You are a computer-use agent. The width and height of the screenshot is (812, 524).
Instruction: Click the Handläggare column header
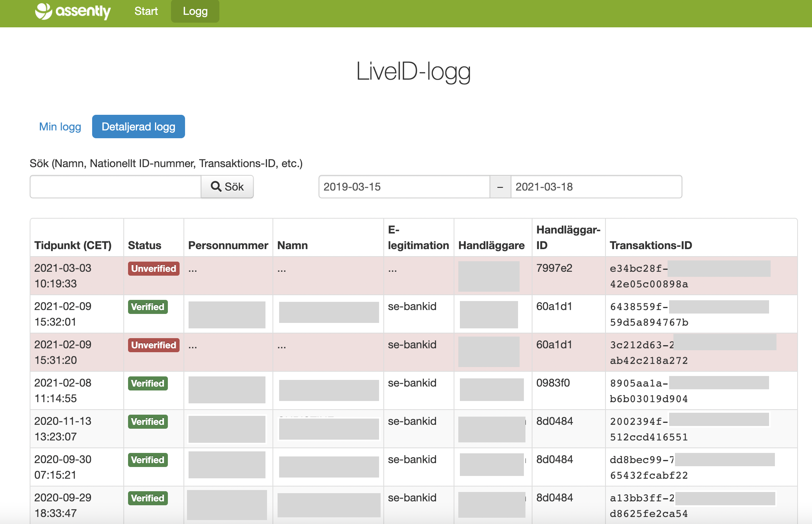(x=491, y=245)
